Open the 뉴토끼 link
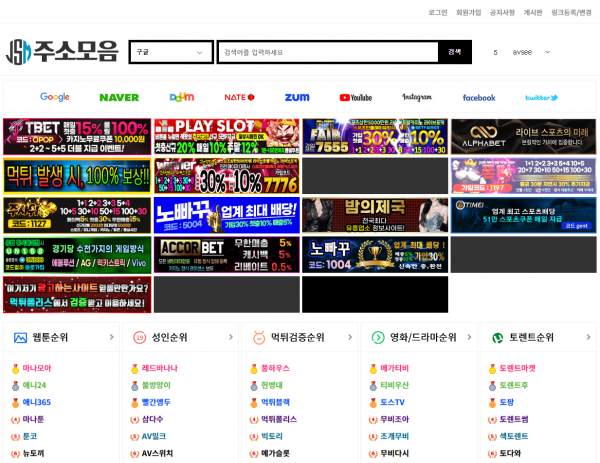This screenshot has width=600, height=463. (33, 453)
